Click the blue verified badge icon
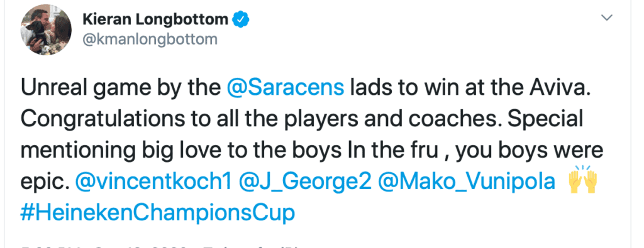The height and width of the screenshot is (248, 644). pyautogui.click(x=240, y=19)
